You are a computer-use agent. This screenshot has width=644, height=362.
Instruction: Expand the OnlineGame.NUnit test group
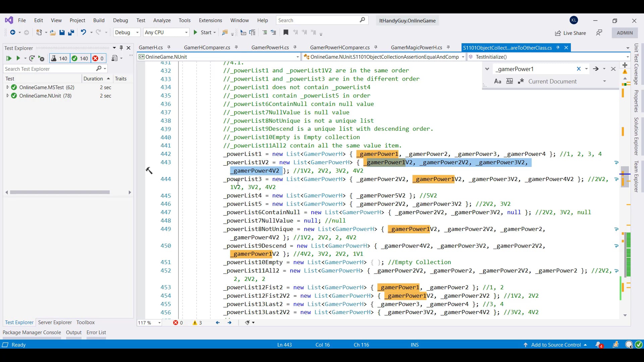(x=8, y=96)
